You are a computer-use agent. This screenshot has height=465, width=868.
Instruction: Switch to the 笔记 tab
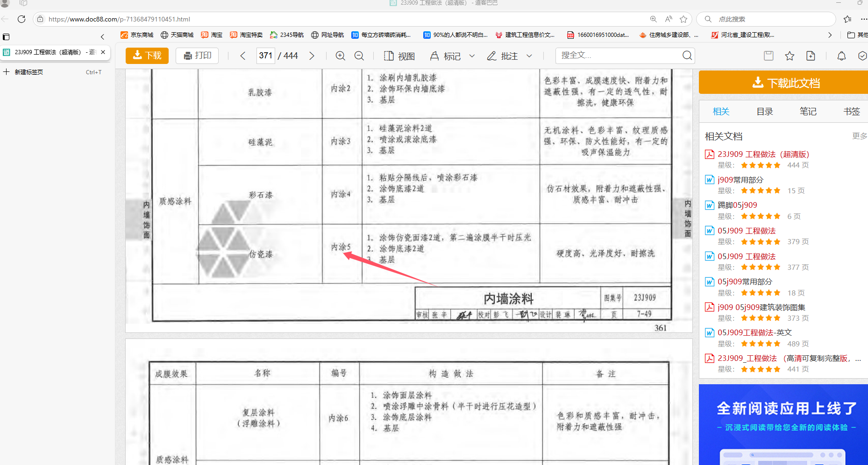click(x=808, y=111)
